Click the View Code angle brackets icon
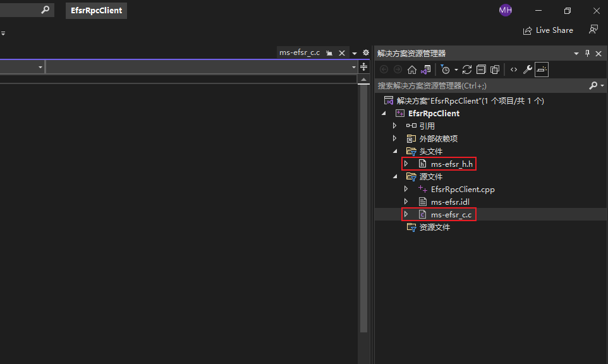This screenshot has width=608, height=364. [514, 70]
